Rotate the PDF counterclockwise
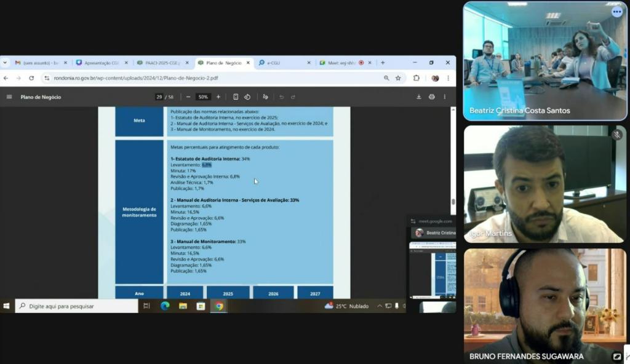This screenshot has height=364, width=630. 247,97
